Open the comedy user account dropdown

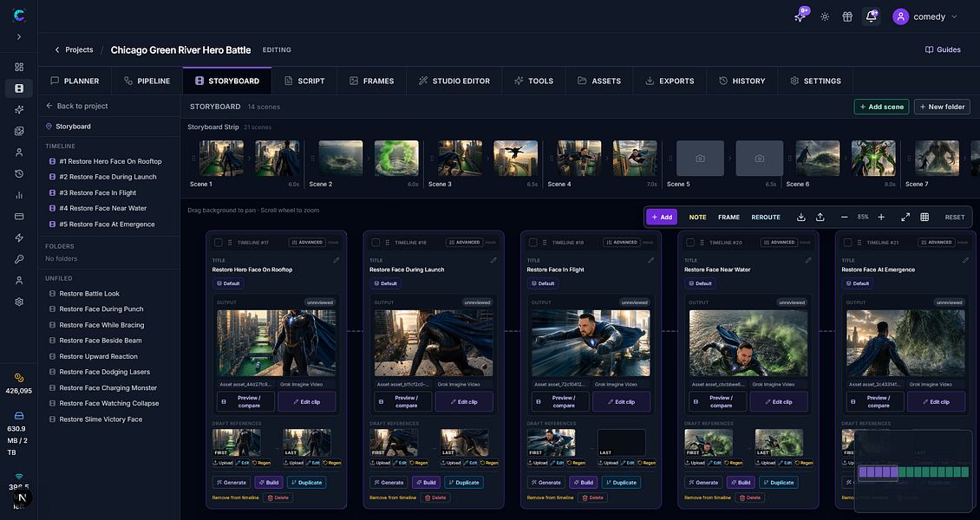coord(925,16)
